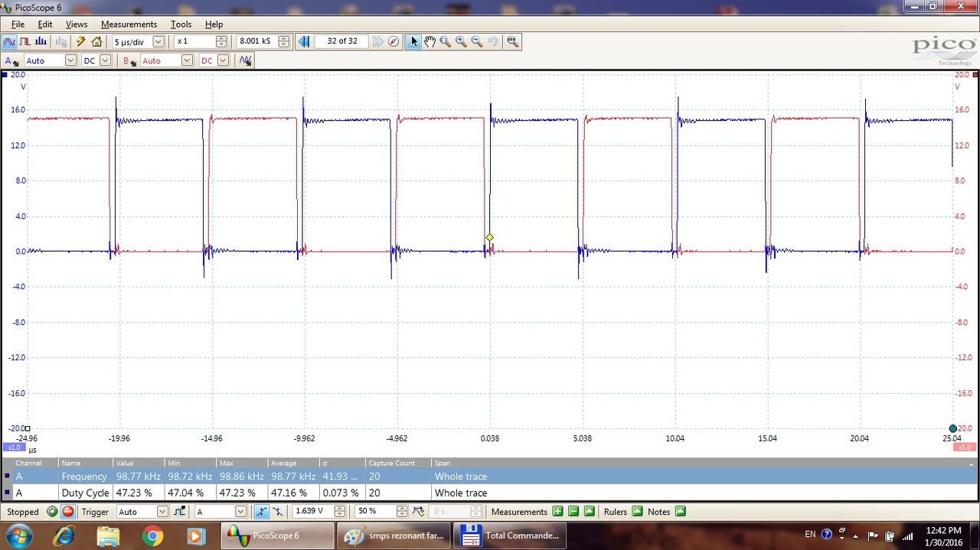
Task: Adjust trigger threshold 1.639 V stepper
Action: (x=340, y=512)
